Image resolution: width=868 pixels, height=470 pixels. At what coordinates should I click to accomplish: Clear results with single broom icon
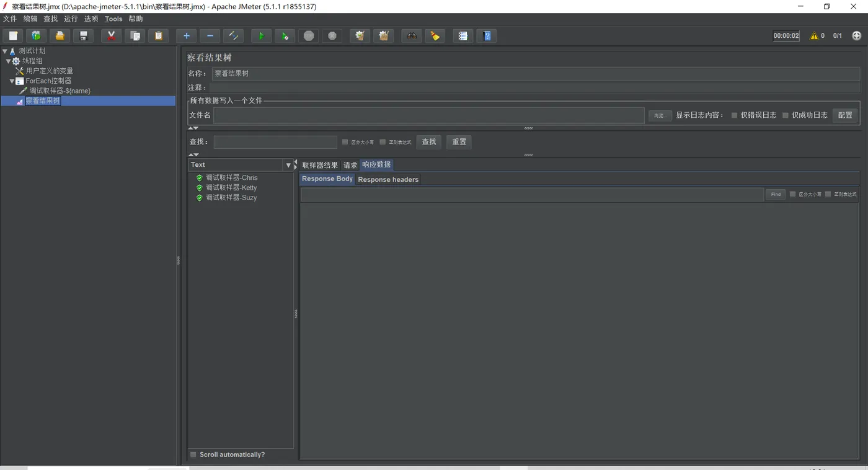pos(360,36)
